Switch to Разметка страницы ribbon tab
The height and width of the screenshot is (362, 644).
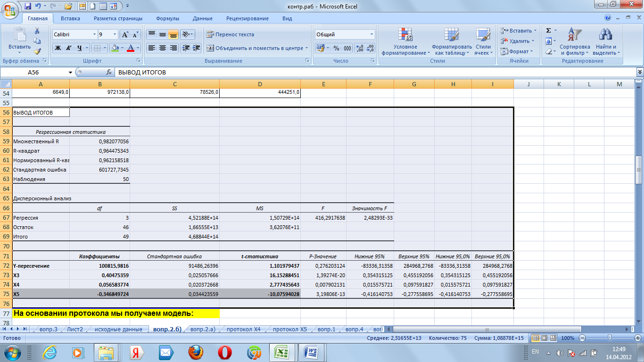pos(118,18)
